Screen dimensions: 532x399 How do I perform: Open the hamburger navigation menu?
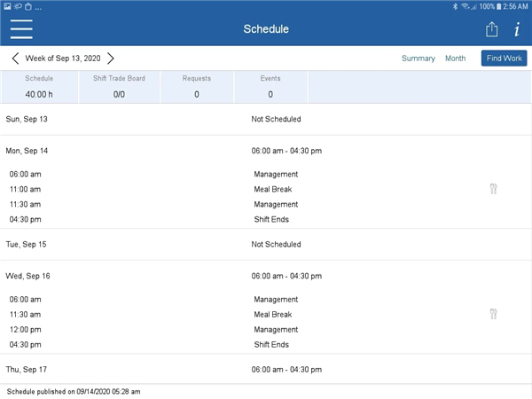pyautogui.click(x=21, y=29)
